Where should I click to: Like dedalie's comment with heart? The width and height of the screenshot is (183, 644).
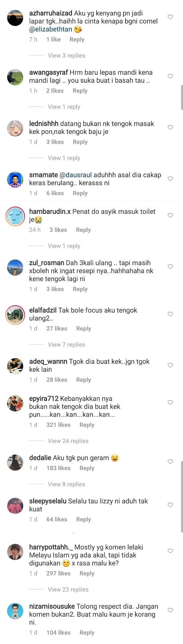click(170, 462)
